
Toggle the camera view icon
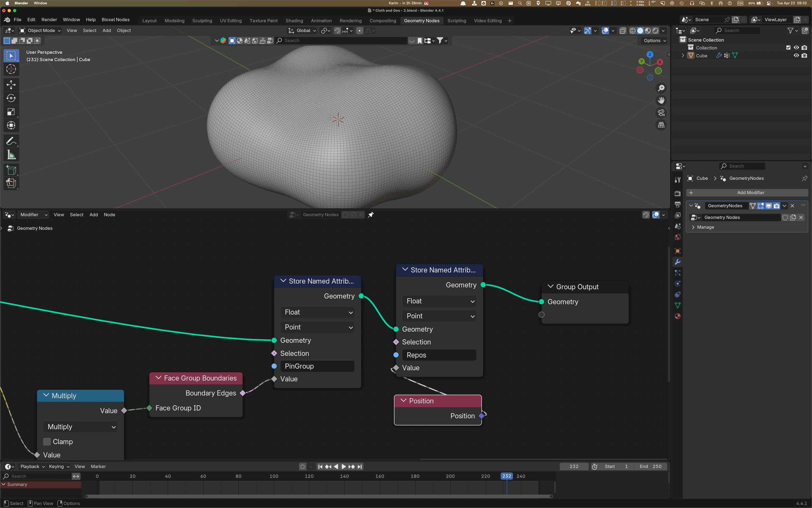click(x=661, y=112)
